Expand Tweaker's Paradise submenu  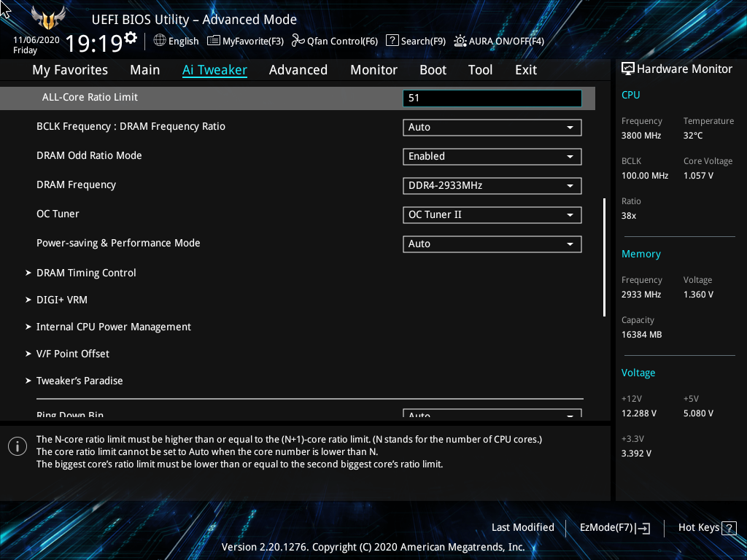coord(80,381)
